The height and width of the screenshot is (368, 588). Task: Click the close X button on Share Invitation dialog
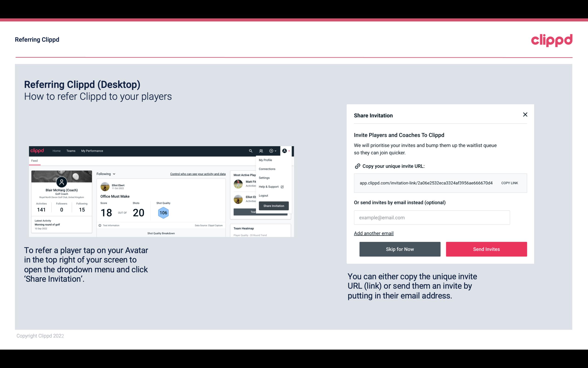[525, 115]
